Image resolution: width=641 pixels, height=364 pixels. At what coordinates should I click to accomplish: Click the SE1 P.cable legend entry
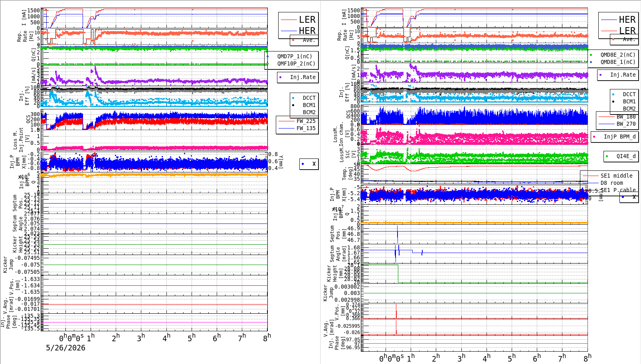(618, 190)
